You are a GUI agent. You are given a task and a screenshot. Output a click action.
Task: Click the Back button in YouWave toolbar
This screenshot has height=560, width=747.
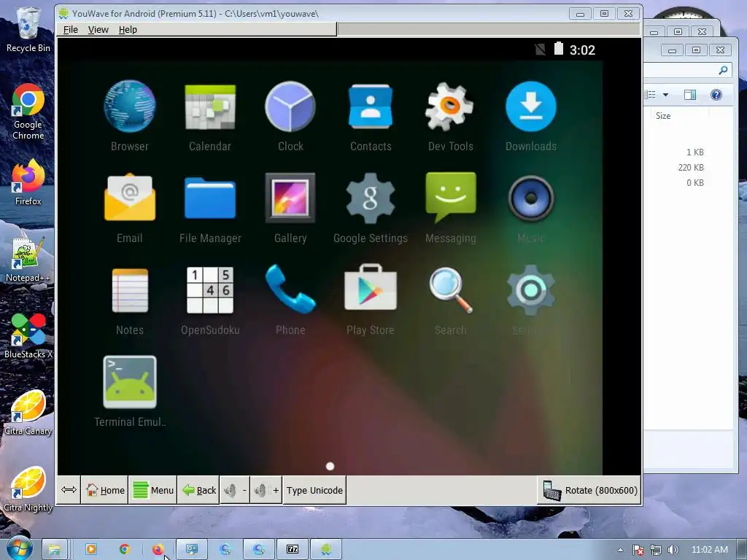click(198, 490)
